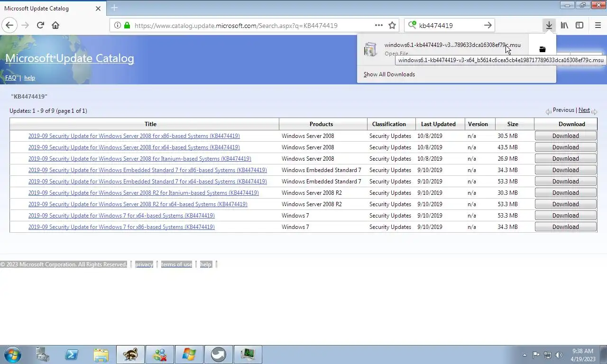Screen dimensions: 607x364
Task: Launch PowerShell from the taskbar
Action: click(x=72, y=355)
